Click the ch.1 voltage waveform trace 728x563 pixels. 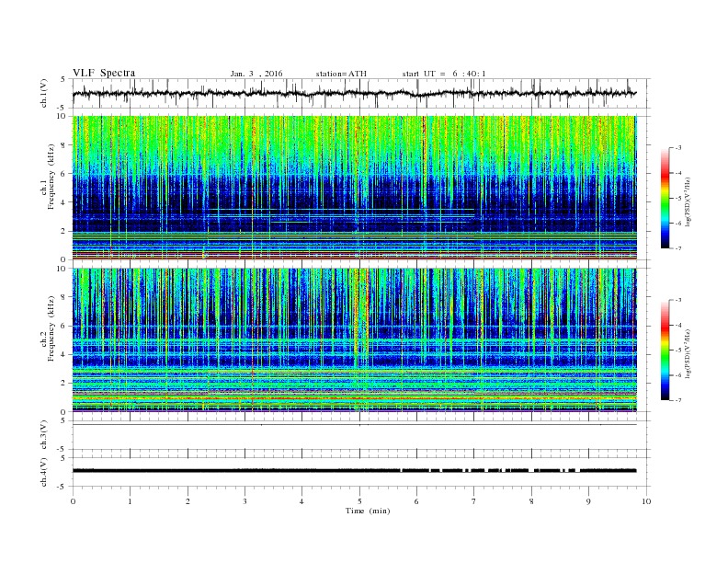[x=354, y=93]
